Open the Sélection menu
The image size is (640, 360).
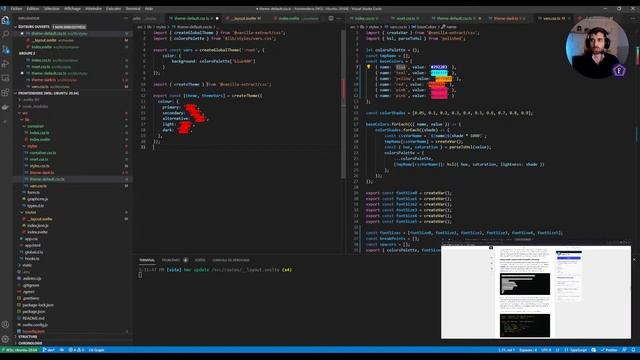(x=51, y=8)
